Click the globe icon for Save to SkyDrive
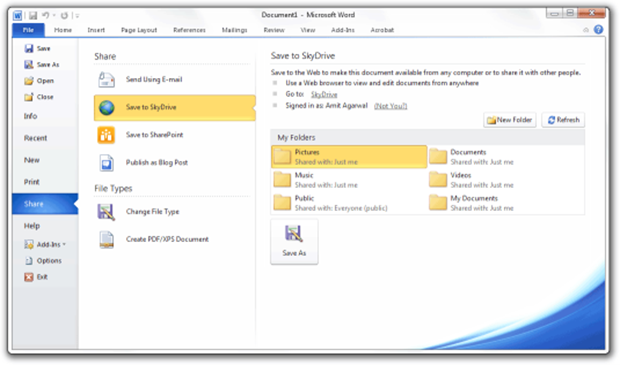This screenshot has height=365, width=620. point(107,108)
